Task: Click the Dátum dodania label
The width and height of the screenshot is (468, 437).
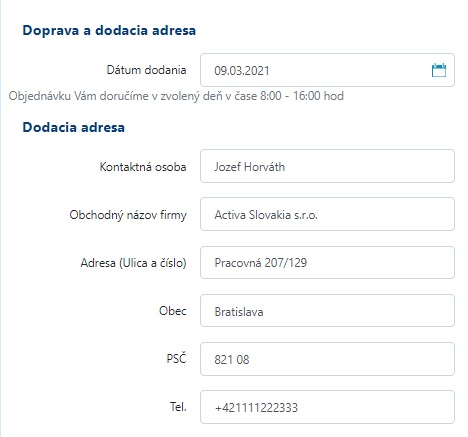Action: (x=146, y=70)
